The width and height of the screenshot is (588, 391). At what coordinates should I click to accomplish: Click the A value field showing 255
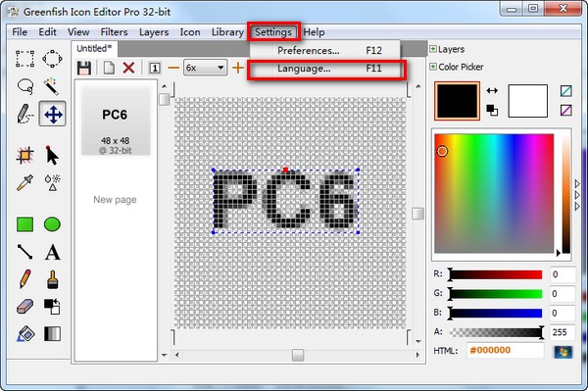(x=563, y=332)
